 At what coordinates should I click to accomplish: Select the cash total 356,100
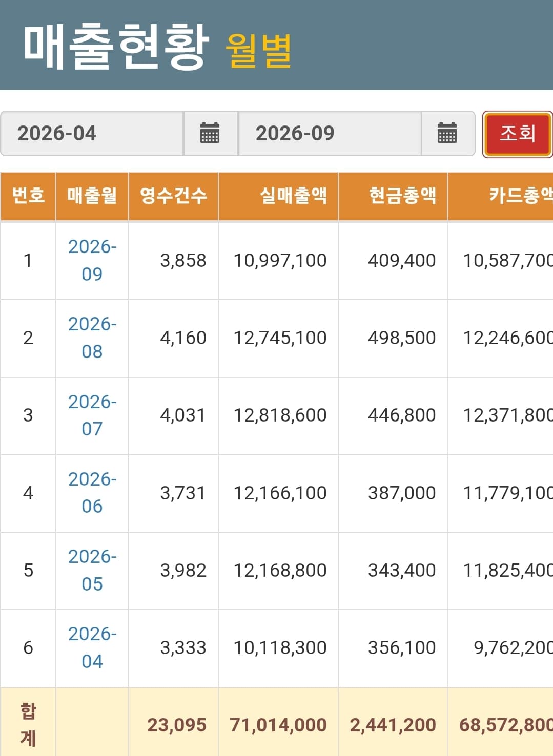click(x=402, y=648)
